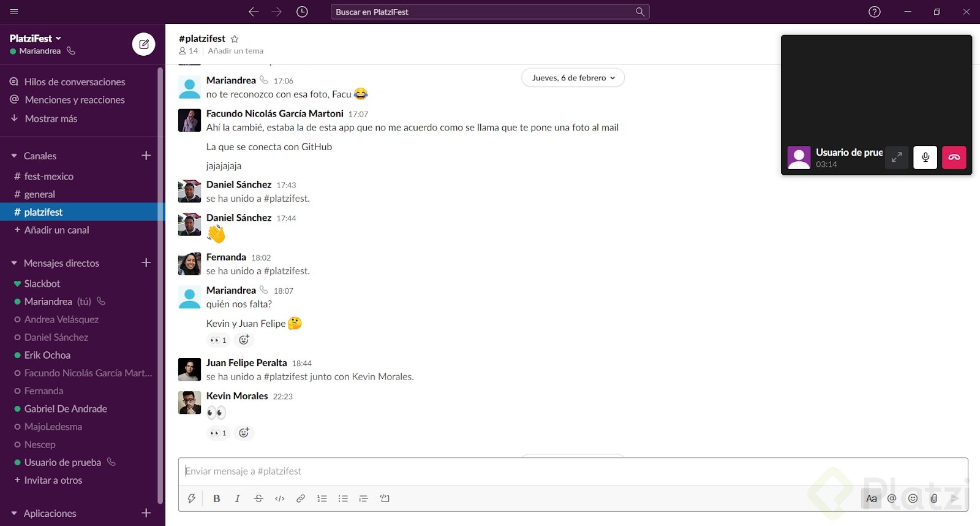Attach a file with paperclip icon
980x526 pixels.
934,498
